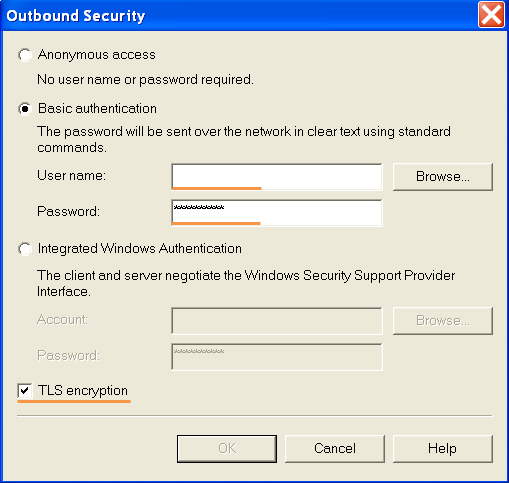The height and width of the screenshot is (483, 509).
Task: Click the Outbound Security title bar
Action: pos(240,15)
